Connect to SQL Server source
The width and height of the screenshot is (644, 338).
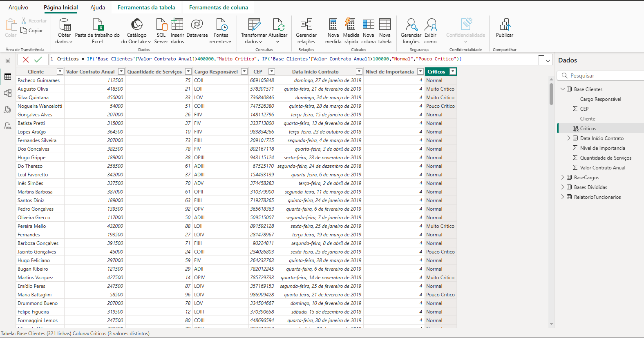tap(161, 31)
